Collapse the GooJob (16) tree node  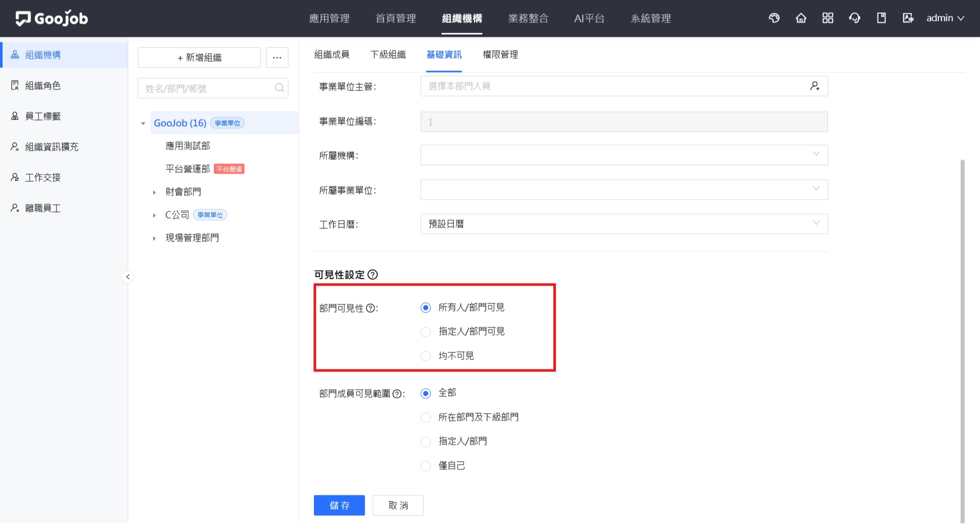143,124
